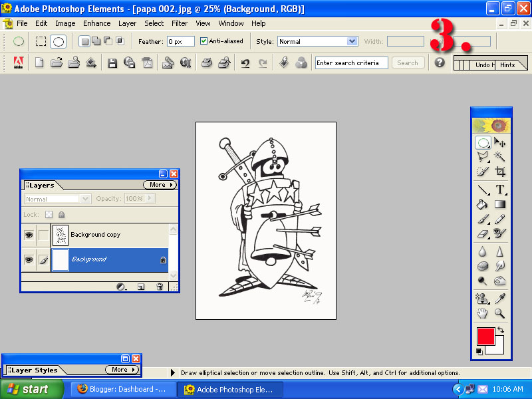Open the Layer Styles More menu

click(122, 370)
